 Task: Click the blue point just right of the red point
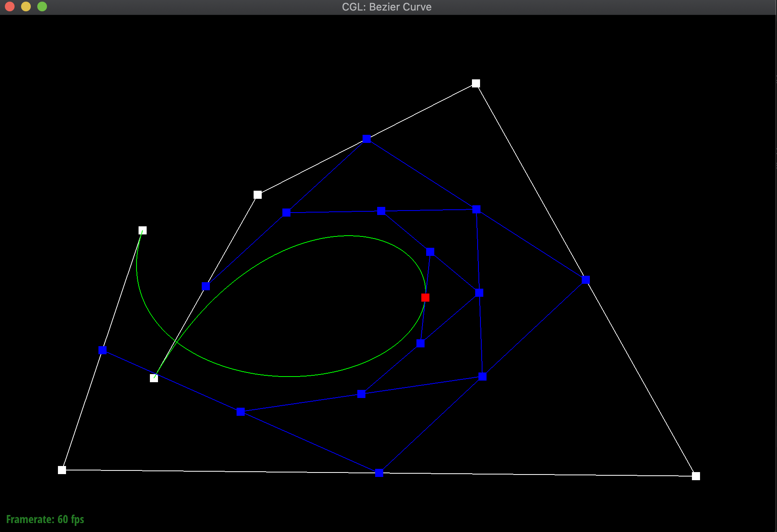(x=479, y=293)
